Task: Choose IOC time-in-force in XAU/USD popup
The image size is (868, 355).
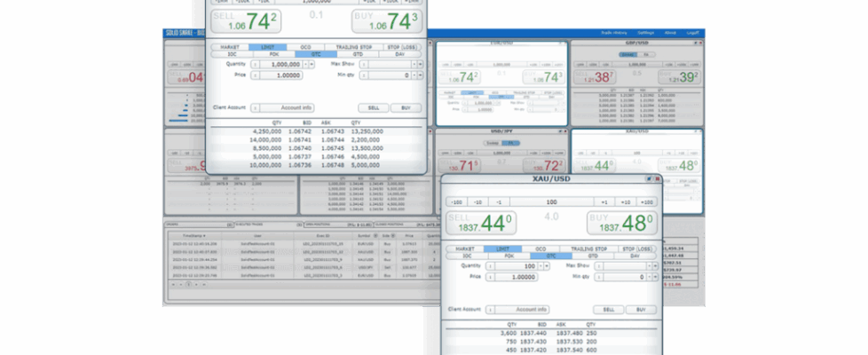Action: point(467,256)
